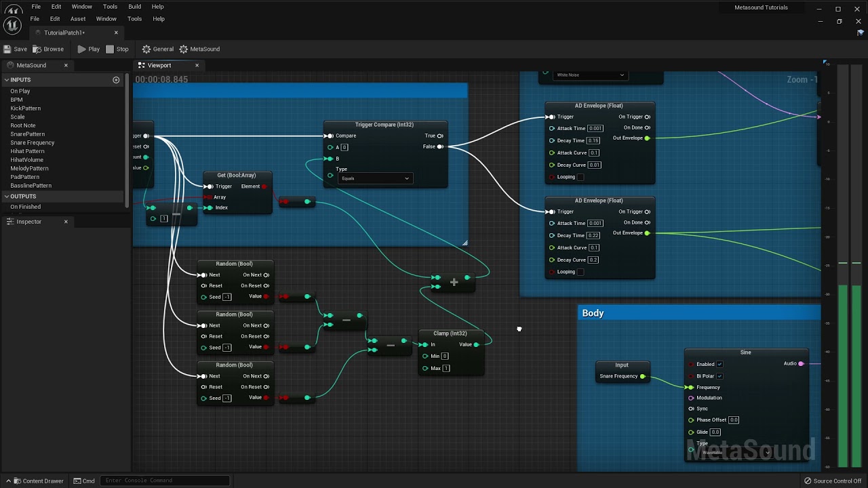Select the On Play input
The width and height of the screenshot is (868, 488).
(x=20, y=91)
